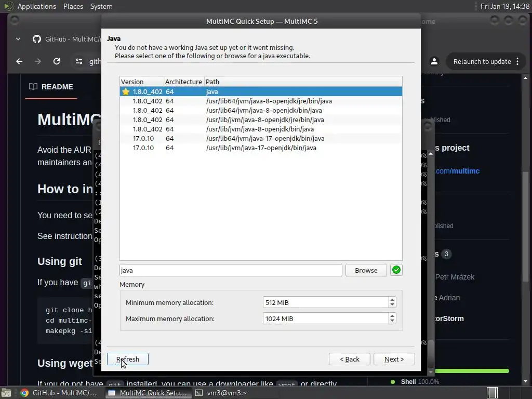The image size is (532, 399).
Task: Sort by Architecture column header
Action: pos(184,82)
